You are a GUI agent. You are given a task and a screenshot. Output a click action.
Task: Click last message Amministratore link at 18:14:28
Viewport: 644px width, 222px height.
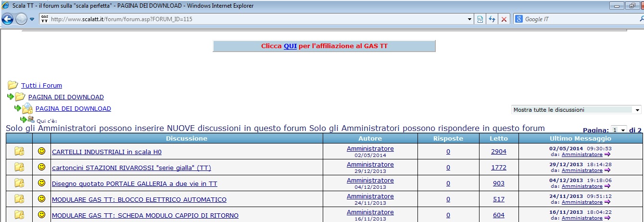pos(582,170)
